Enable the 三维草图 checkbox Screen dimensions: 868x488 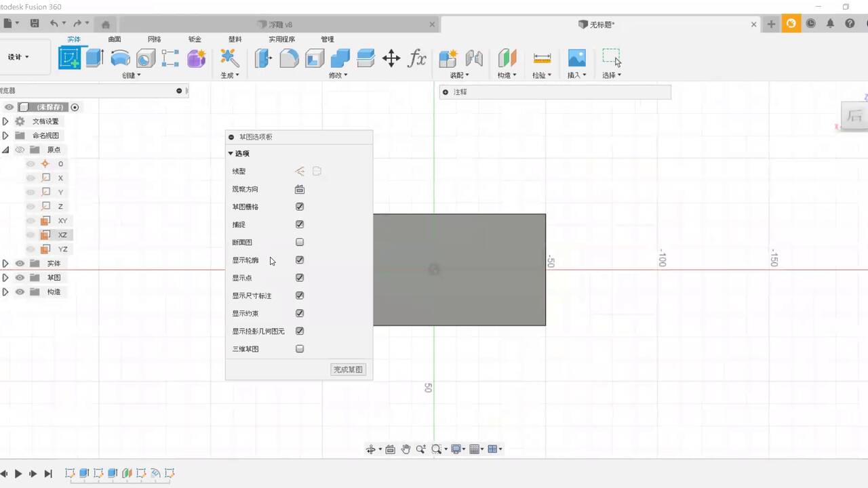300,349
